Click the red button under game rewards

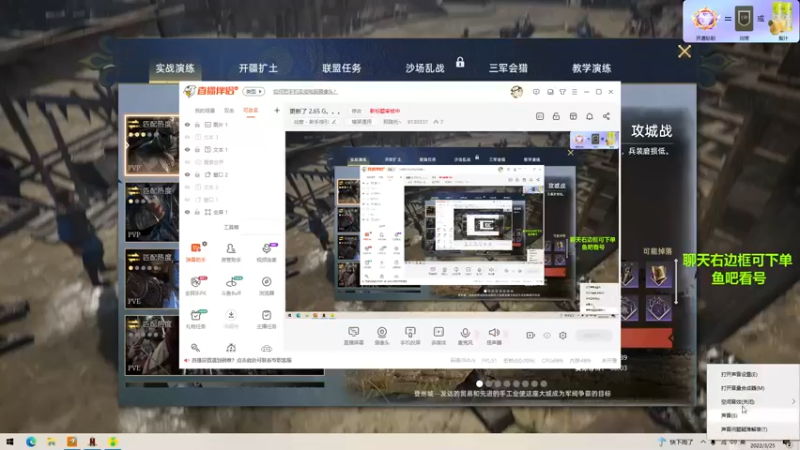[646, 338]
